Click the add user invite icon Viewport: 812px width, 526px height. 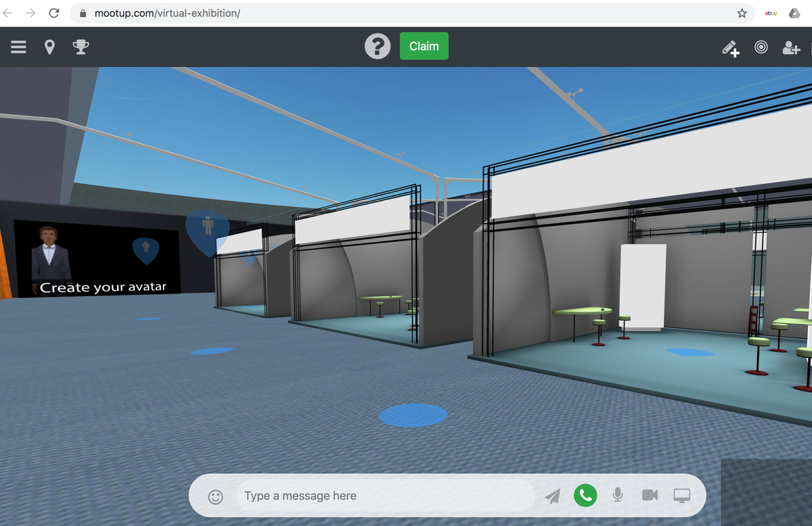[791, 47]
